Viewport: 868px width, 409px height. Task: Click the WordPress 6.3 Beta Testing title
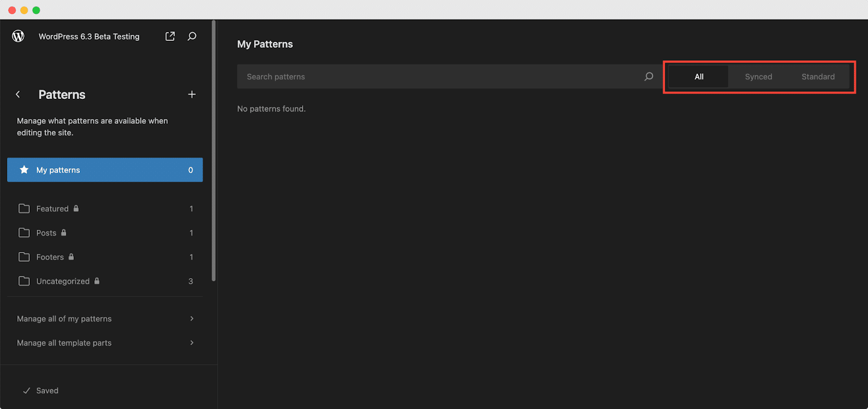(x=89, y=36)
